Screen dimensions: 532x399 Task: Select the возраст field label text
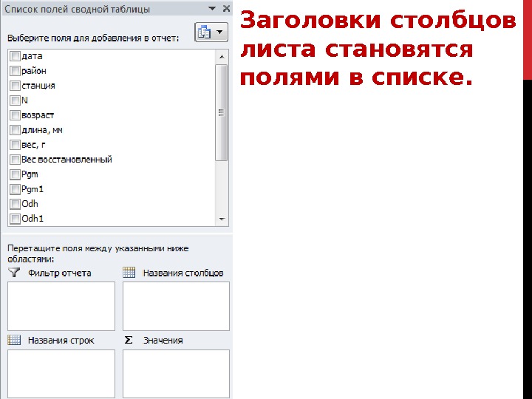(x=38, y=116)
